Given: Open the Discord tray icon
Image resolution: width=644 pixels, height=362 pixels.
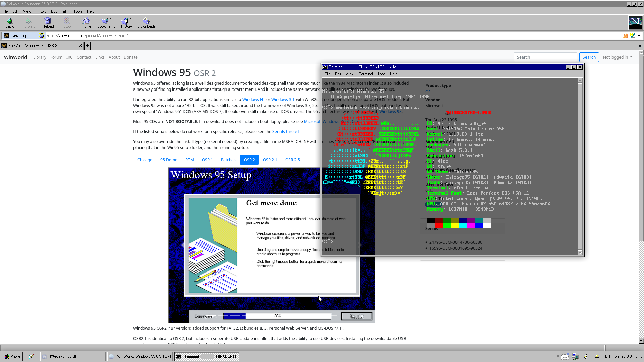Looking at the screenshot, I should (x=565, y=357).
